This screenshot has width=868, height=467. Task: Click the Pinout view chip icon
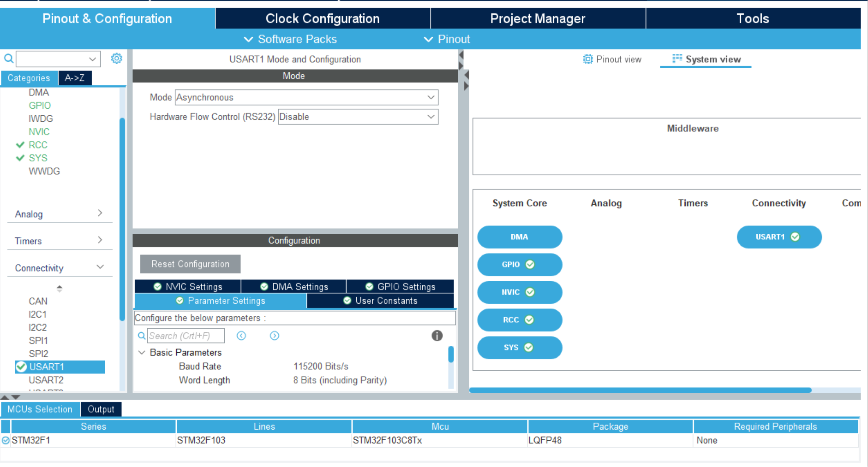click(588, 59)
